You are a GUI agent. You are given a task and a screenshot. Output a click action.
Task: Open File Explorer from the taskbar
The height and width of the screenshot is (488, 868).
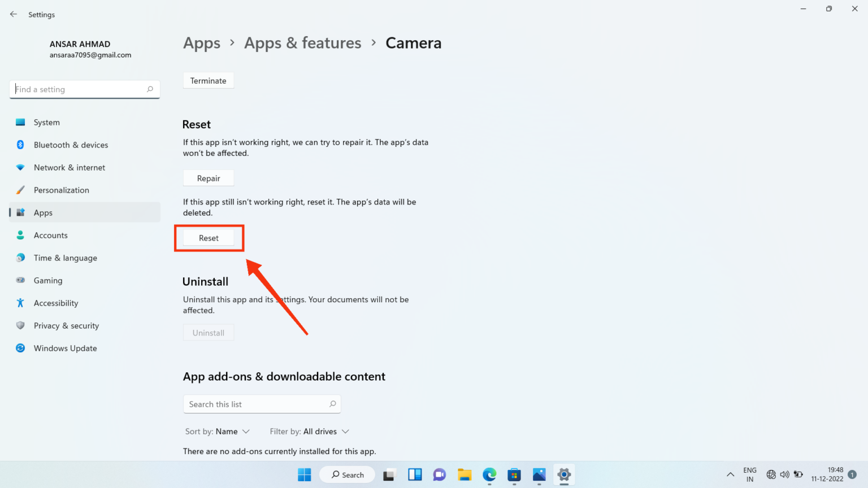tap(464, 475)
